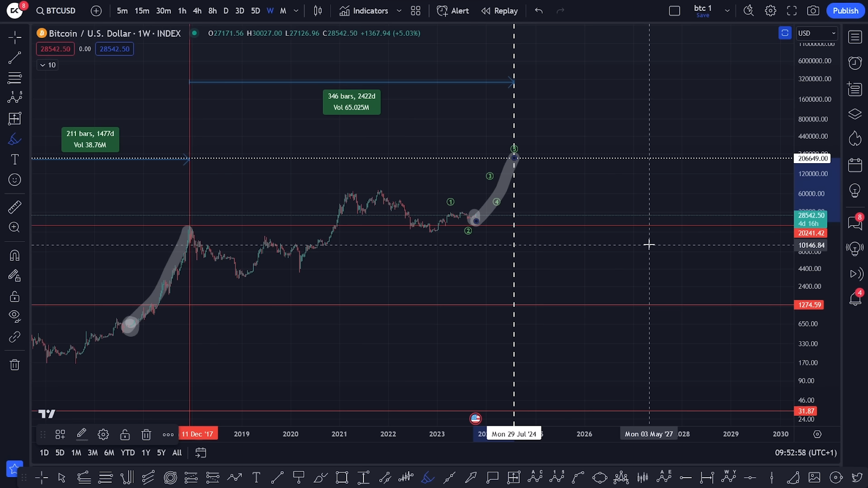Open the USD currency dropdown
This screenshot has width=868, height=488.
(817, 33)
